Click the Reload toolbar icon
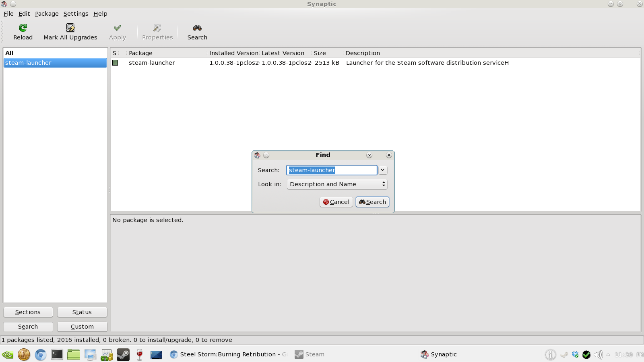644x362 pixels. [x=23, y=28]
